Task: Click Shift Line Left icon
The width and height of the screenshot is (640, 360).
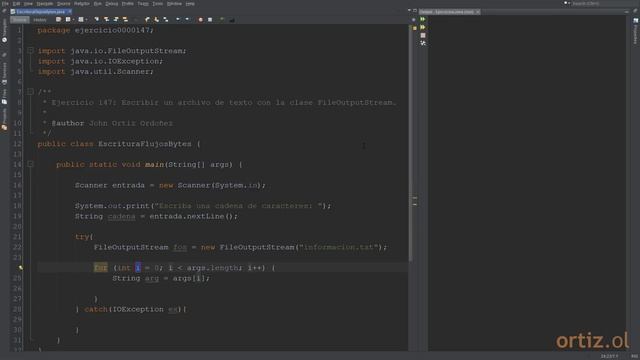Action: pyautogui.click(x=178, y=20)
